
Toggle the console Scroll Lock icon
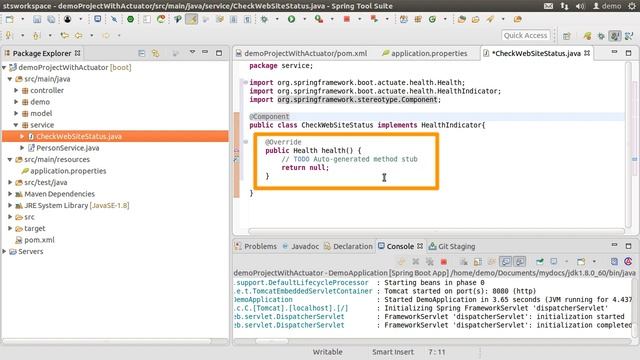coord(478,262)
